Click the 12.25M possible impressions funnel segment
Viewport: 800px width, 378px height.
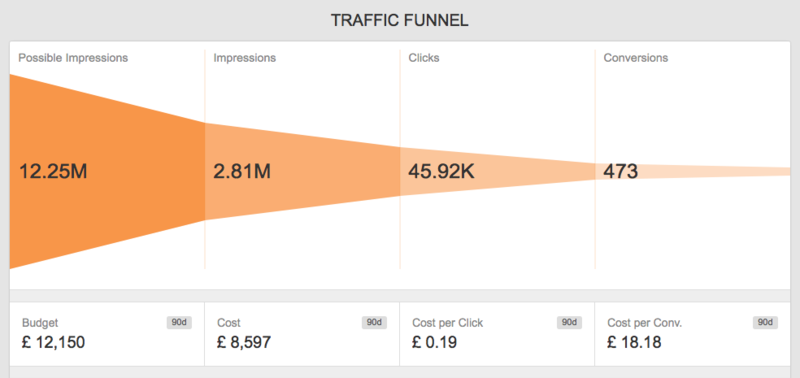coord(107,171)
